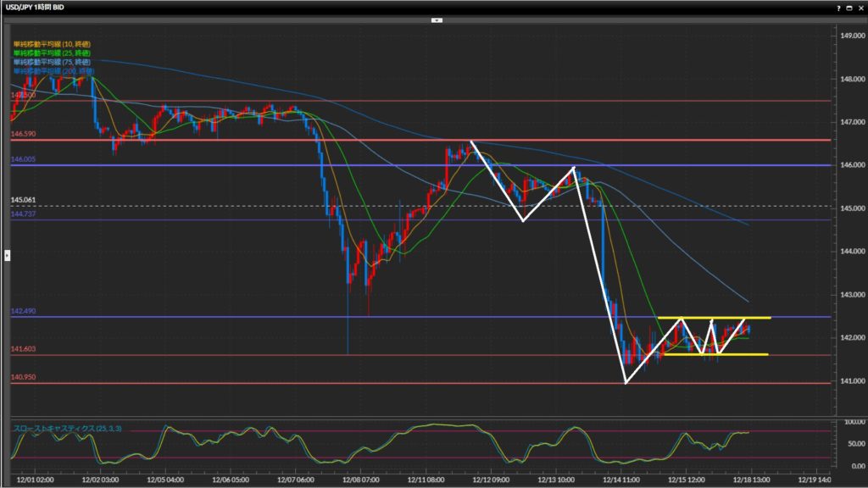Click the help question mark icon
The width and height of the screenshot is (868, 488).
[838, 8]
